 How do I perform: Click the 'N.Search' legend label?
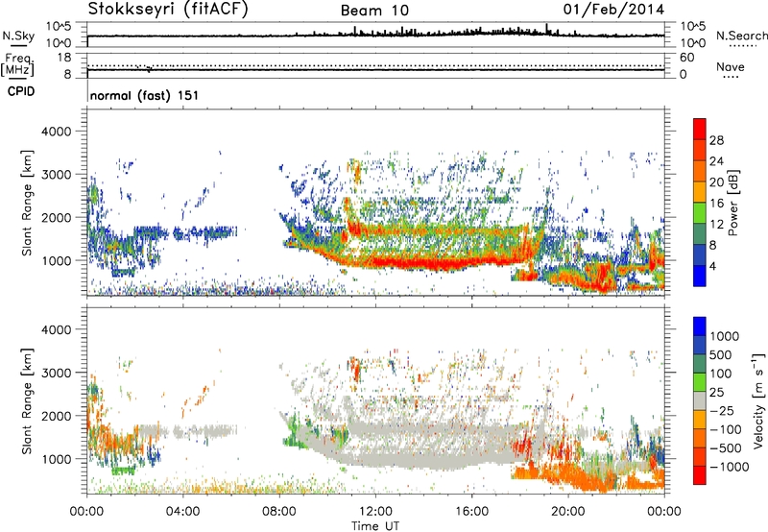(741, 36)
